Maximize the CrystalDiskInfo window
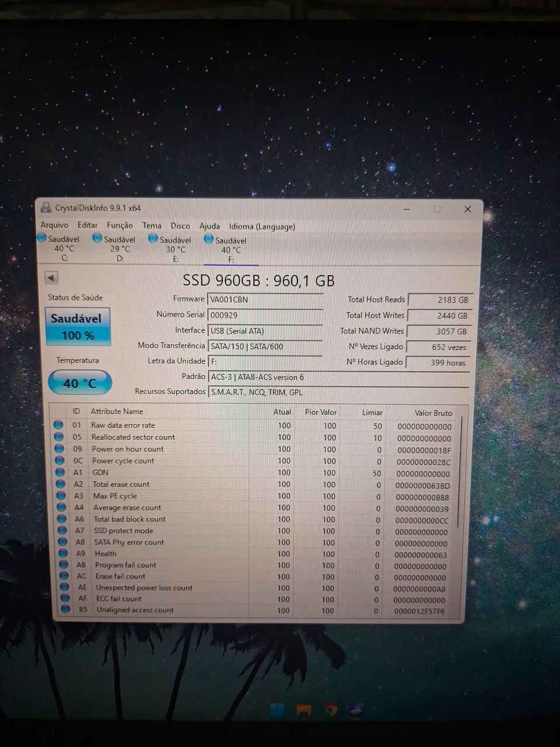The height and width of the screenshot is (747, 560). pyautogui.click(x=437, y=209)
